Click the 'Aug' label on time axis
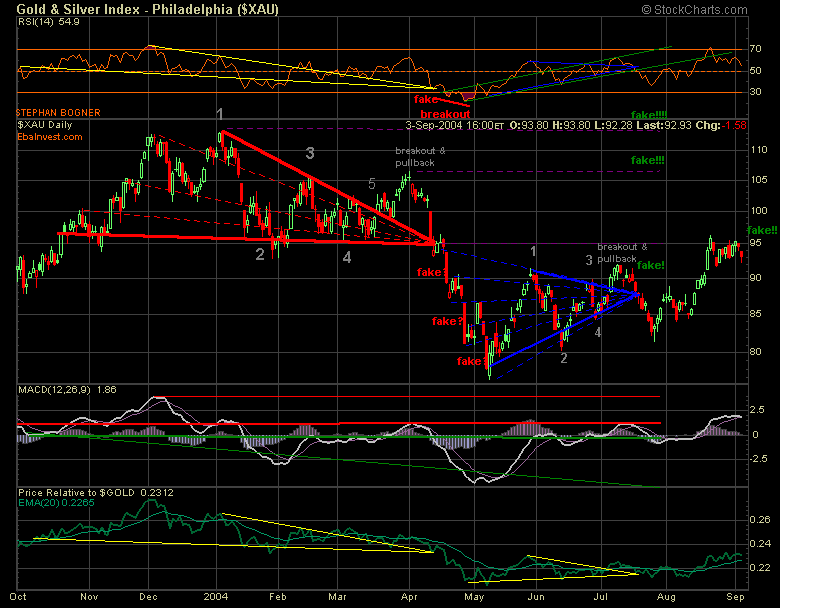Screen dimensions: 830x608 pyautogui.click(x=666, y=597)
